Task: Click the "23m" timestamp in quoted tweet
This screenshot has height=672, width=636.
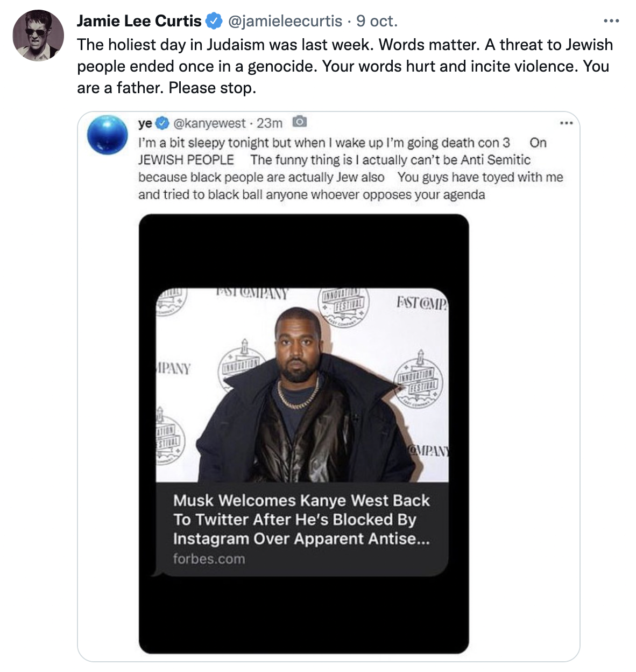Action: point(270,123)
